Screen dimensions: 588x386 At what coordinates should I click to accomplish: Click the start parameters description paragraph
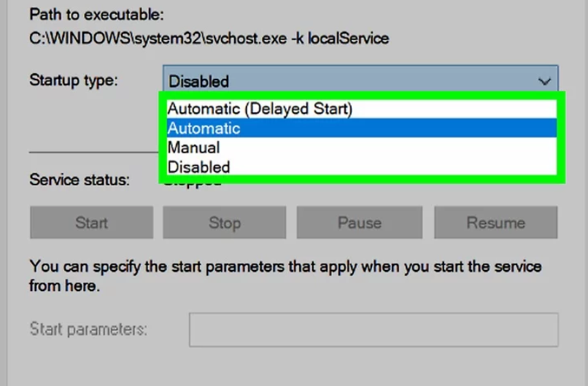point(285,276)
